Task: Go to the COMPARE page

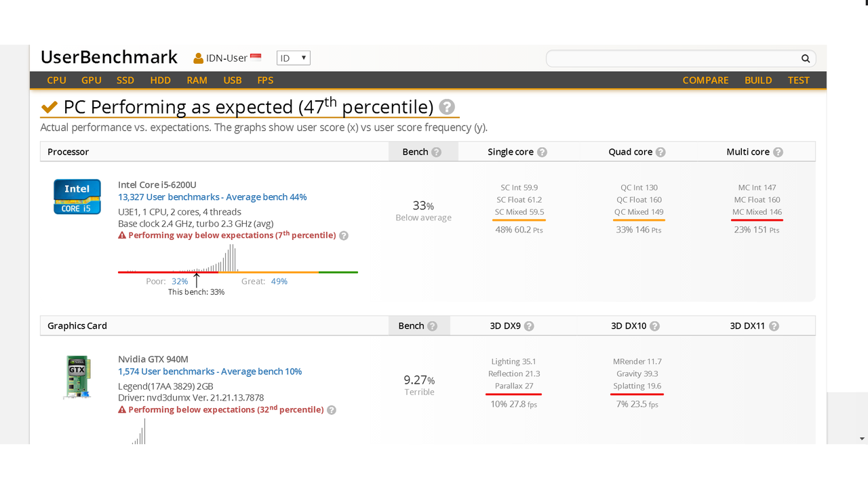Action: tap(706, 80)
